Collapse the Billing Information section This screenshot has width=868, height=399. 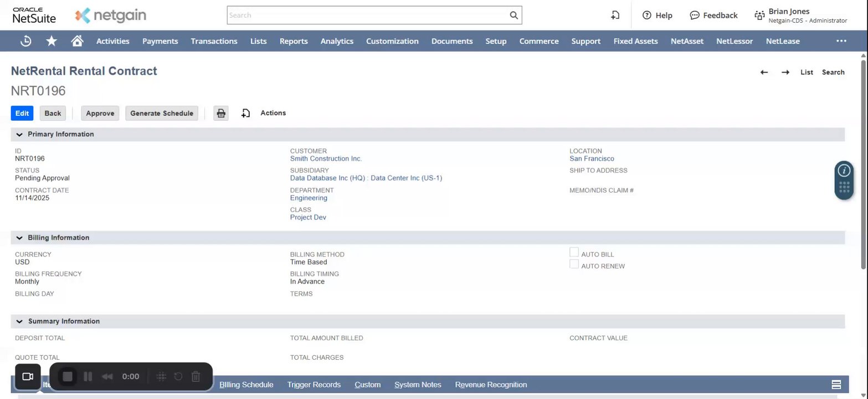pos(19,238)
